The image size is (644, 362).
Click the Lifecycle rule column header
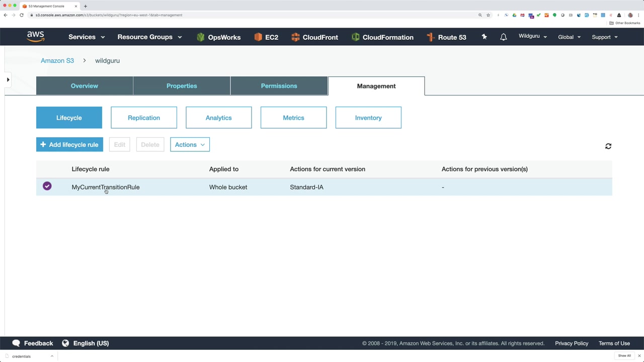(x=91, y=169)
